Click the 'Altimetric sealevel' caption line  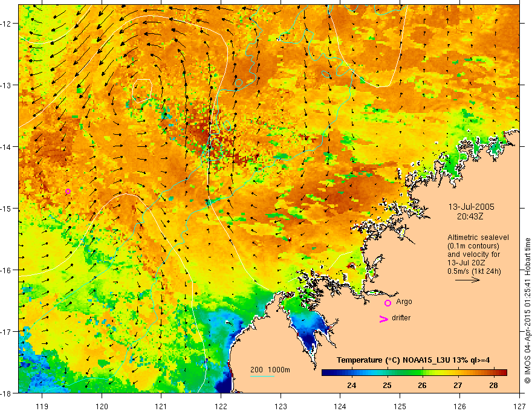tap(478, 238)
